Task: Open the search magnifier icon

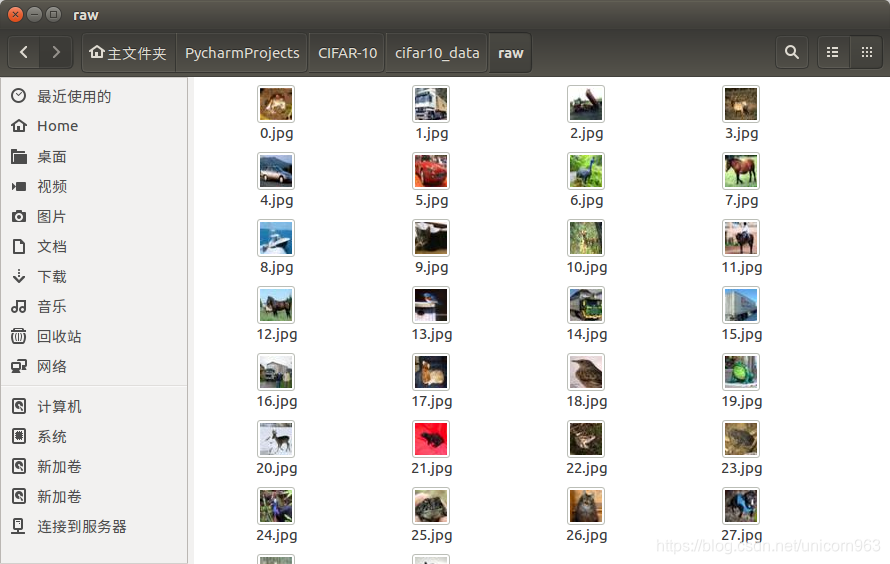Action: tap(792, 53)
